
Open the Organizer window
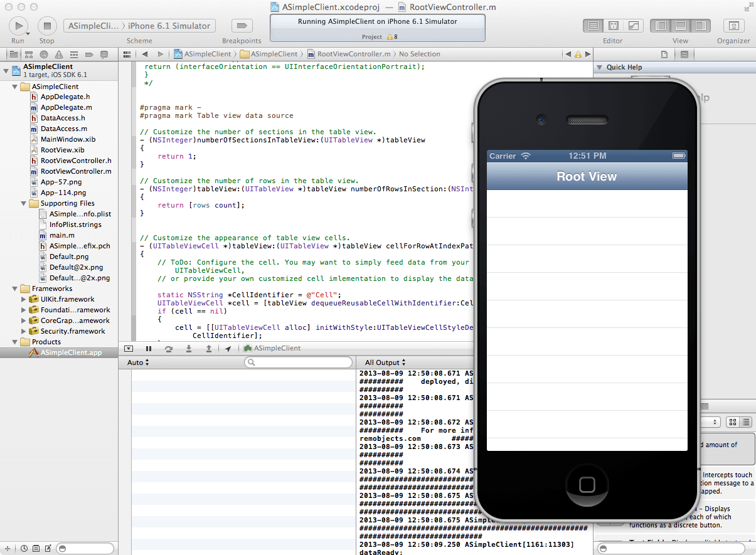(733, 26)
